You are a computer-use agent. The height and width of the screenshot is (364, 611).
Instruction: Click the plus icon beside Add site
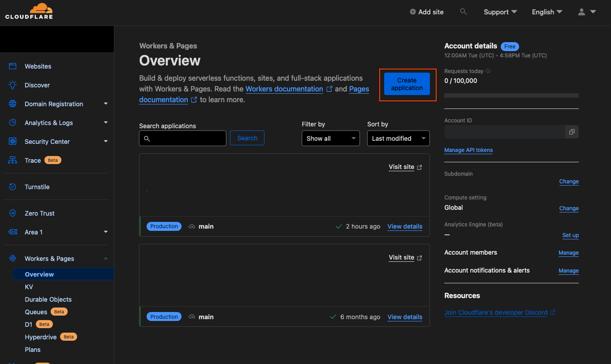[413, 12]
